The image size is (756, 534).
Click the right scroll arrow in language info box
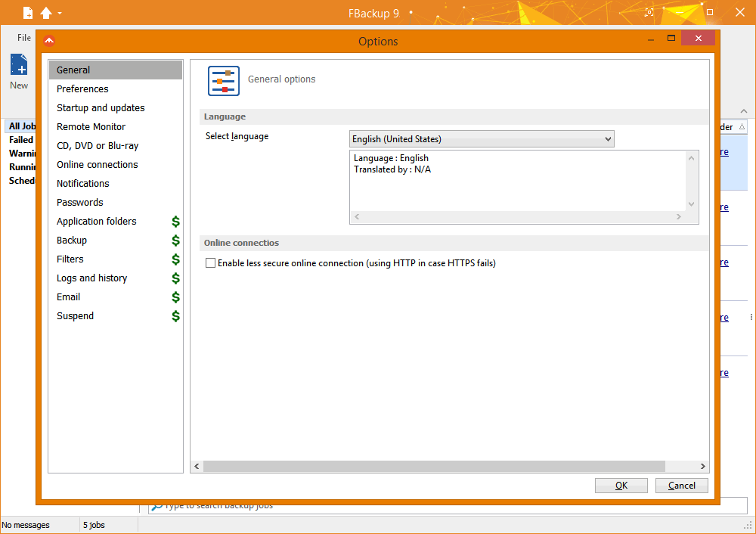[x=678, y=216]
